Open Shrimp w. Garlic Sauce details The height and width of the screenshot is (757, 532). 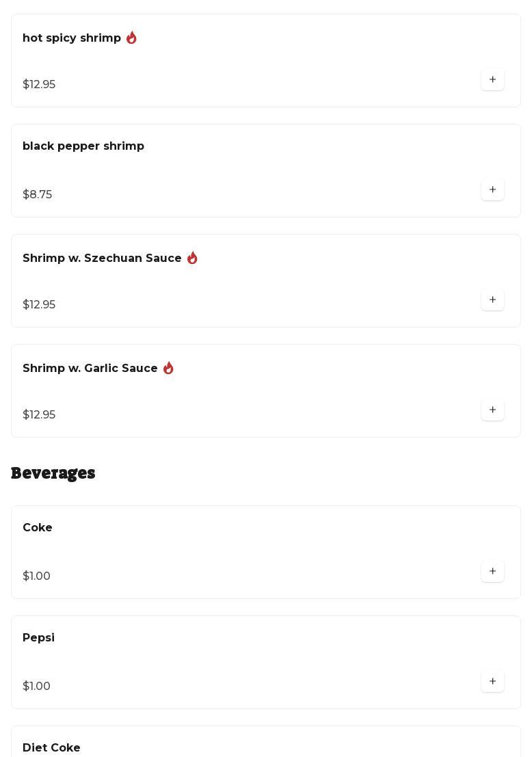(90, 369)
